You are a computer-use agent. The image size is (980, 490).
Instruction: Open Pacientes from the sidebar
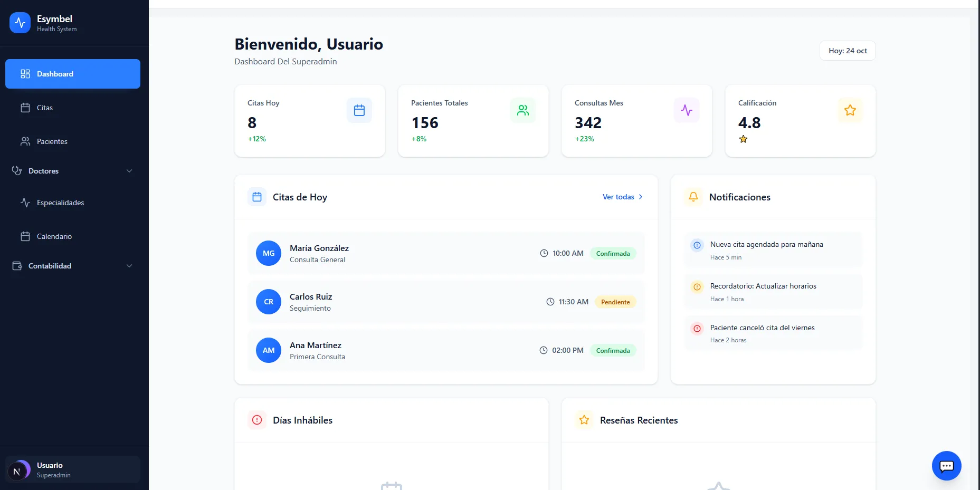tap(52, 141)
